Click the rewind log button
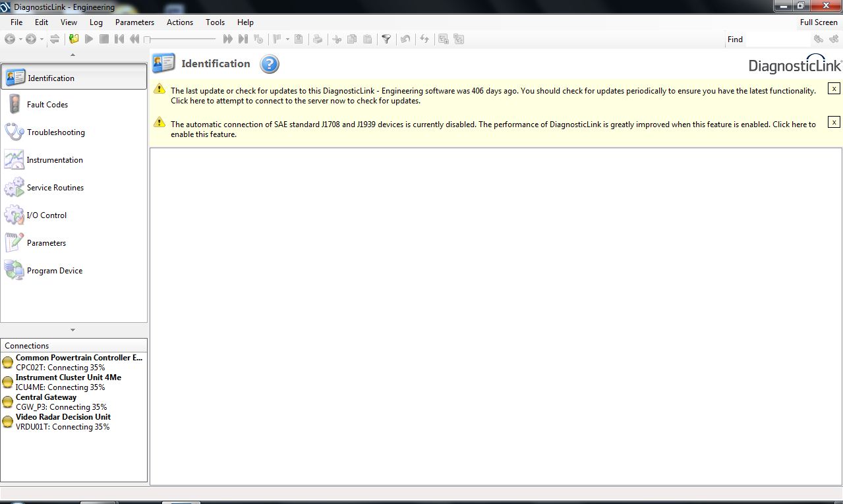Viewport: 843px width, 504px height. coord(134,39)
